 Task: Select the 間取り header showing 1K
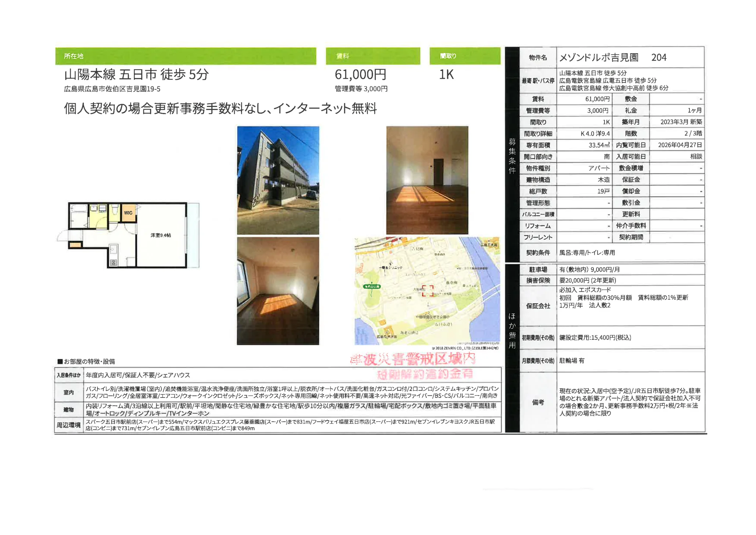[x=464, y=55]
